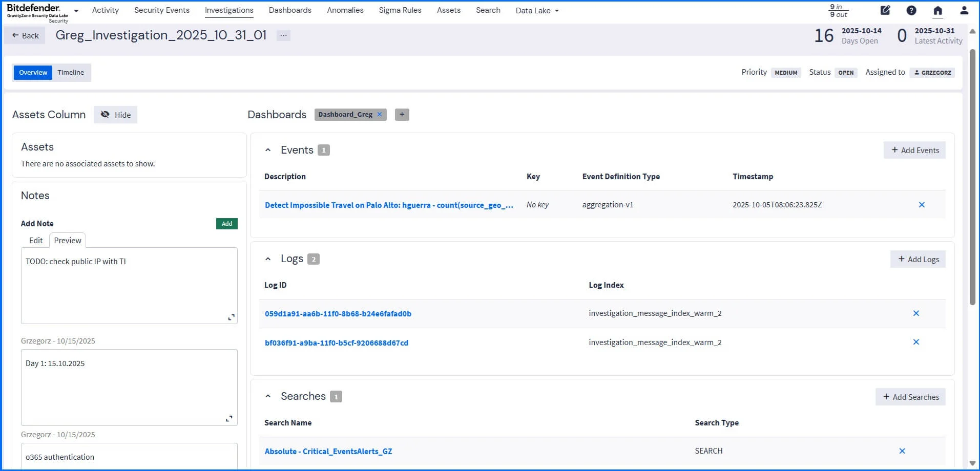Open the Help question mark icon
The height and width of the screenshot is (471, 980).
click(911, 10)
